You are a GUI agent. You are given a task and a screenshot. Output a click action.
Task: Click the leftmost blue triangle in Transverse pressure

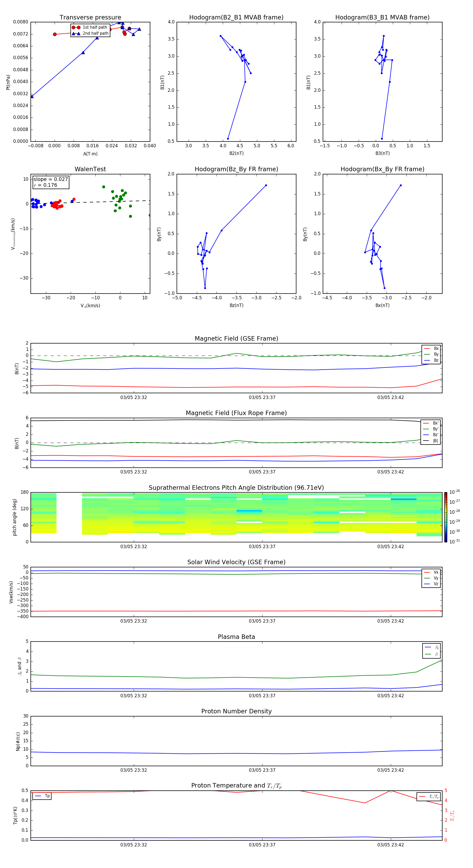32,97
